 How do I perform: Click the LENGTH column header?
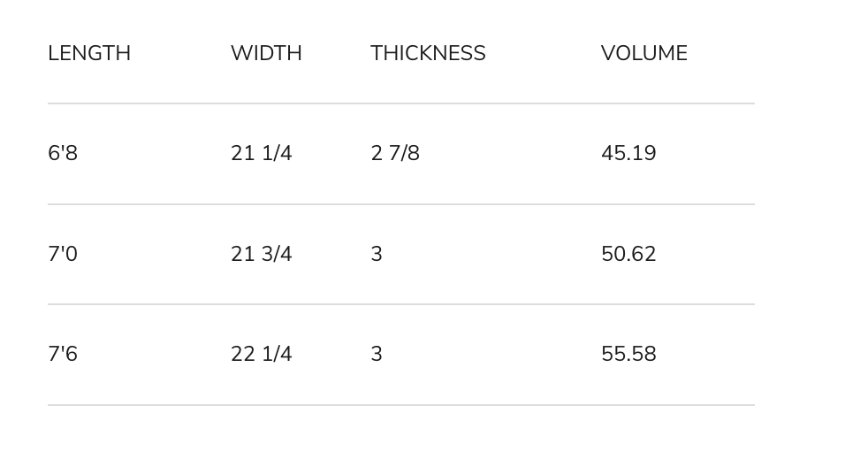(x=89, y=54)
